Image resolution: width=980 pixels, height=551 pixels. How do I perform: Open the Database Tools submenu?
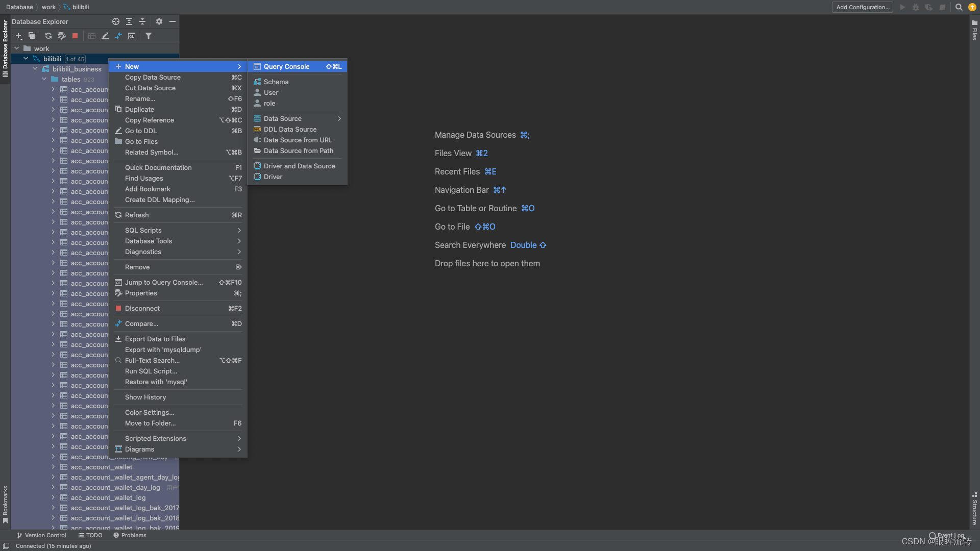tap(178, 241)
